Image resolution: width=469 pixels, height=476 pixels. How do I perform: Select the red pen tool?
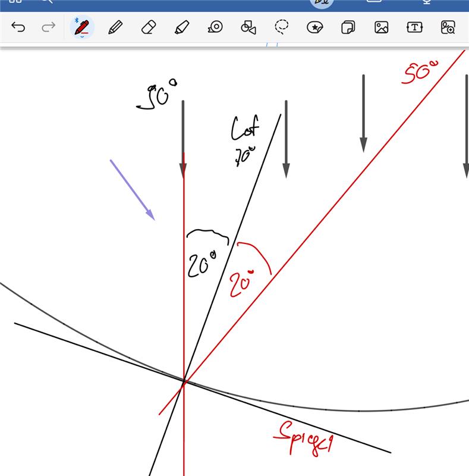(81, 26)
